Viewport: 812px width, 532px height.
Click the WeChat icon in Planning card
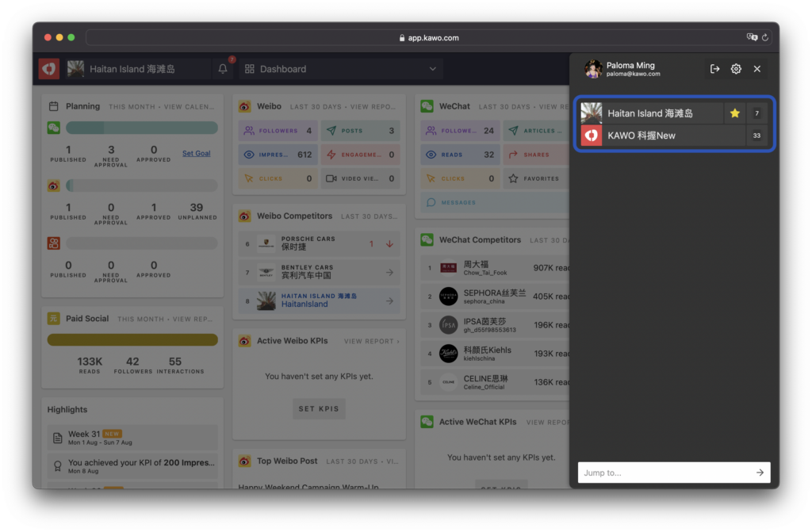54,128
